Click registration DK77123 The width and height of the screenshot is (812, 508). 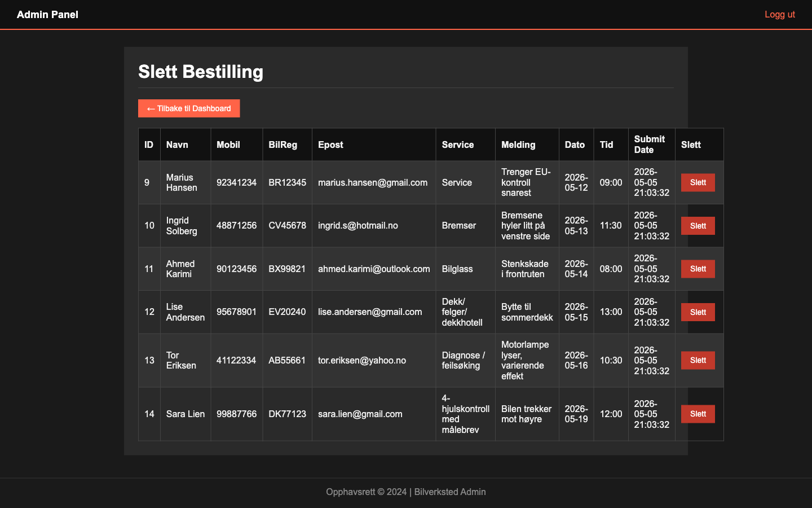[287, 414]
